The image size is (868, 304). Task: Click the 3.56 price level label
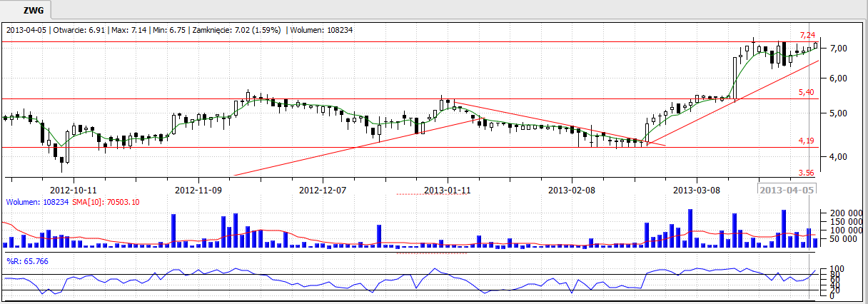point(806,173)
